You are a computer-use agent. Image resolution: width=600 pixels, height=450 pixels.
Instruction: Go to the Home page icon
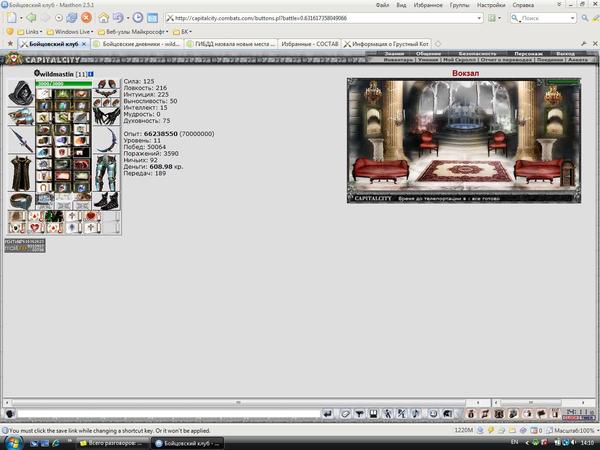click(x=103, y=18)
